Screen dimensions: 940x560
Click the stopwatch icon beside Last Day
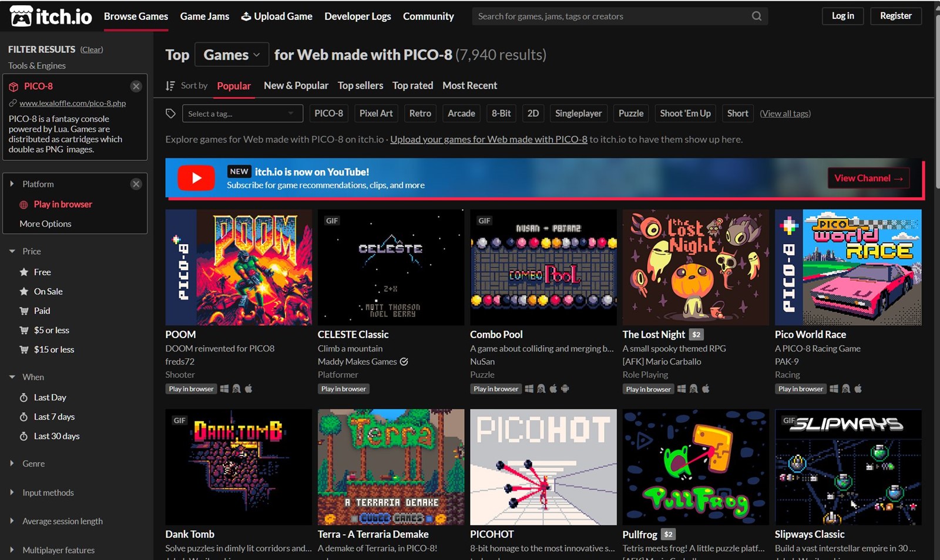[x=24, y=397]
